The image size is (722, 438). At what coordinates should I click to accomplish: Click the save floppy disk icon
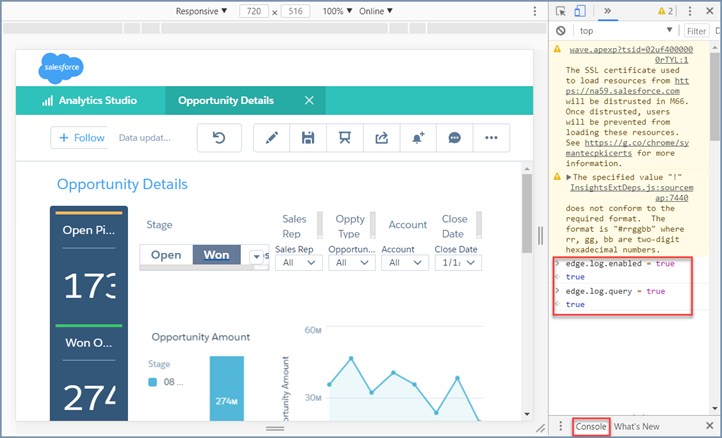point(308,138)
